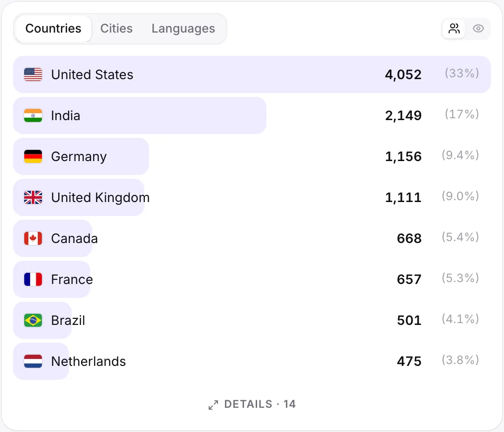Click the (33%) percentage value

point(462,73)
